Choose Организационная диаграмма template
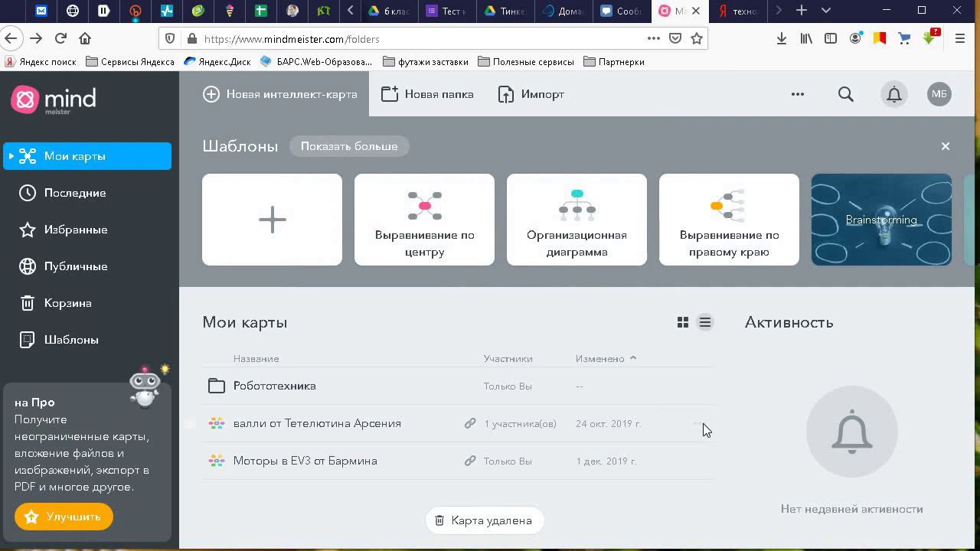980x551 pixels. coord(577,220)
